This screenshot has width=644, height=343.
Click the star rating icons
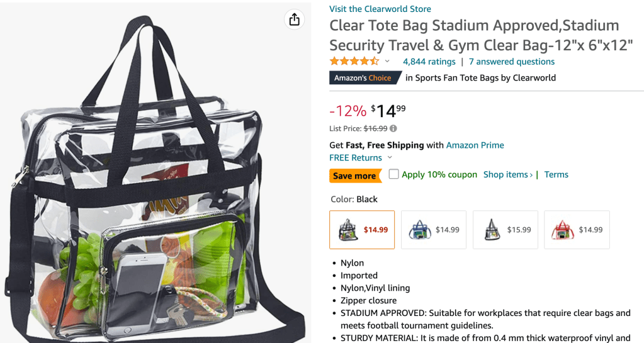point(354,62)
